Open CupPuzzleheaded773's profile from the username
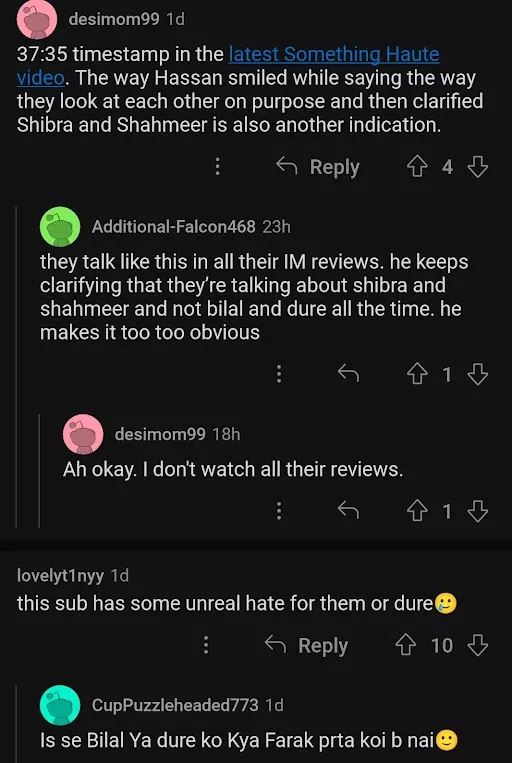 point(175,705)
